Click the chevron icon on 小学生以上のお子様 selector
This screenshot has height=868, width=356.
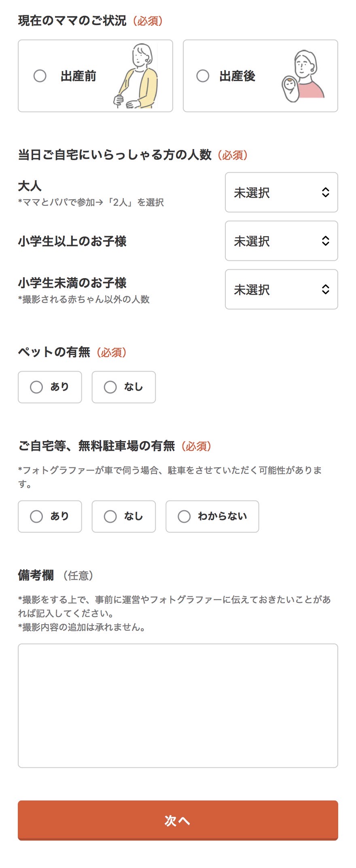point(326,241)
